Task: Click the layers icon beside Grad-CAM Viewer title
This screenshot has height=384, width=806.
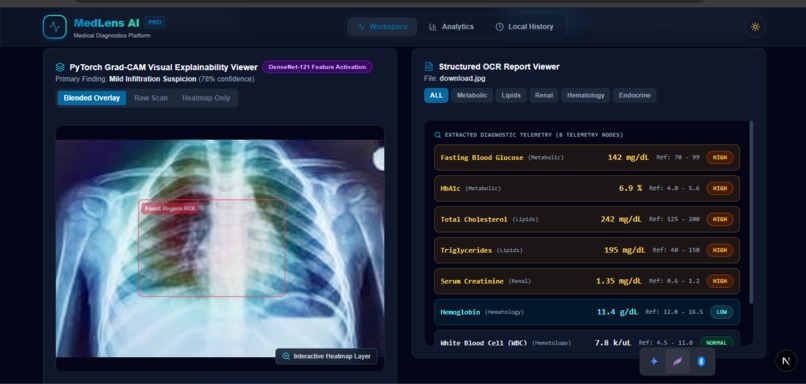Action: (60, 67)
